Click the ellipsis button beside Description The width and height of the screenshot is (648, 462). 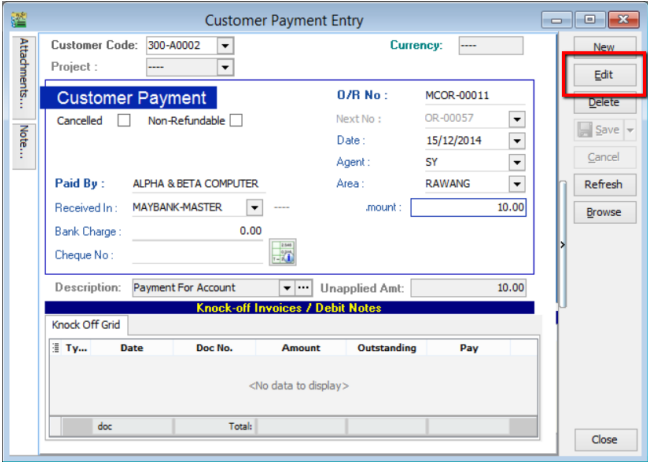[x=304, y=288]
